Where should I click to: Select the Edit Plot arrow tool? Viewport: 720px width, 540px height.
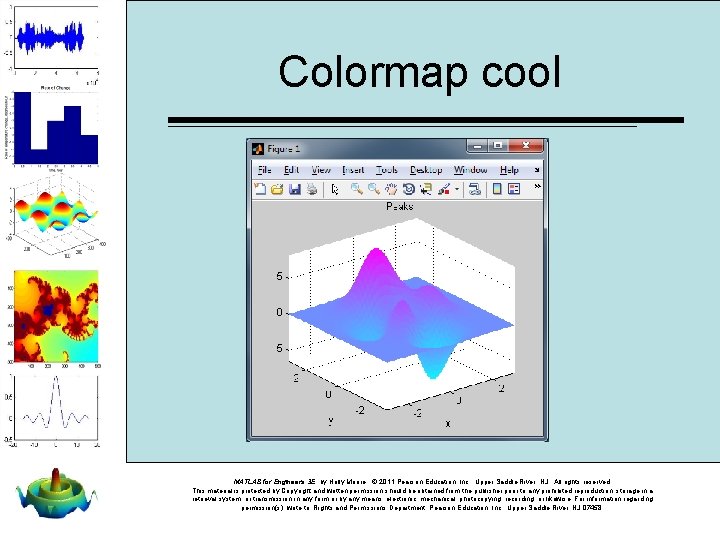pyautogui.click(x=335, y=189)
